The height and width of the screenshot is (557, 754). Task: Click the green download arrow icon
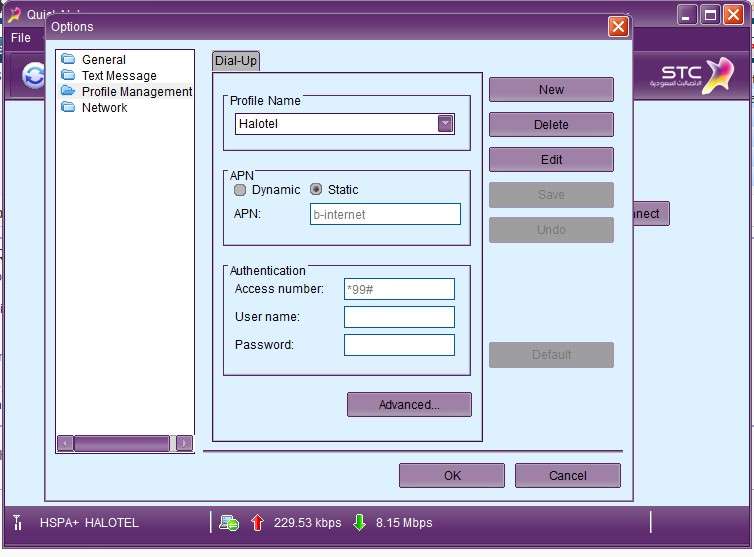tap(360, 522)
